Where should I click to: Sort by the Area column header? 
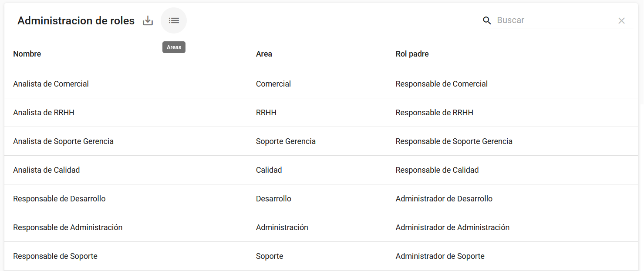[264, 54]
